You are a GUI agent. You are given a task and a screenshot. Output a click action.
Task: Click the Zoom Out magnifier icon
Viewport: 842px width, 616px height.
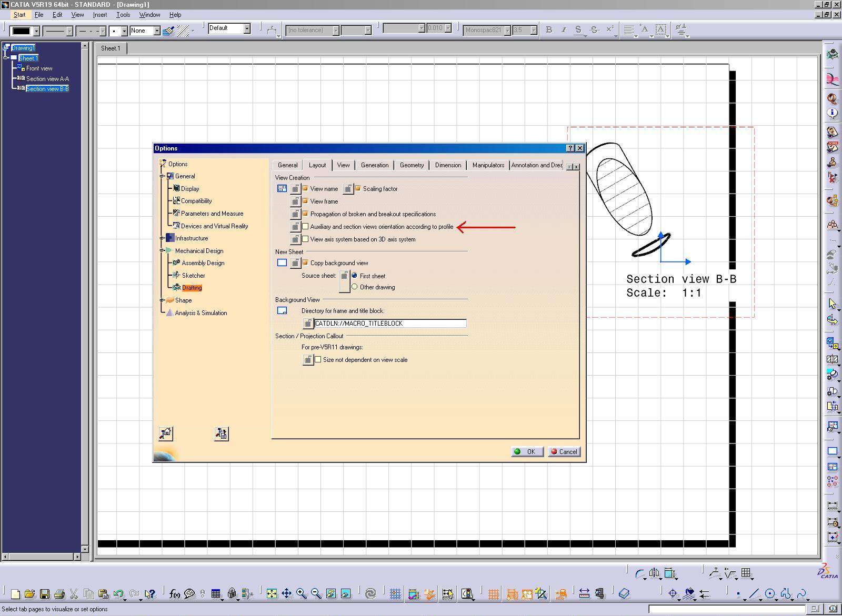pos(316,594)
